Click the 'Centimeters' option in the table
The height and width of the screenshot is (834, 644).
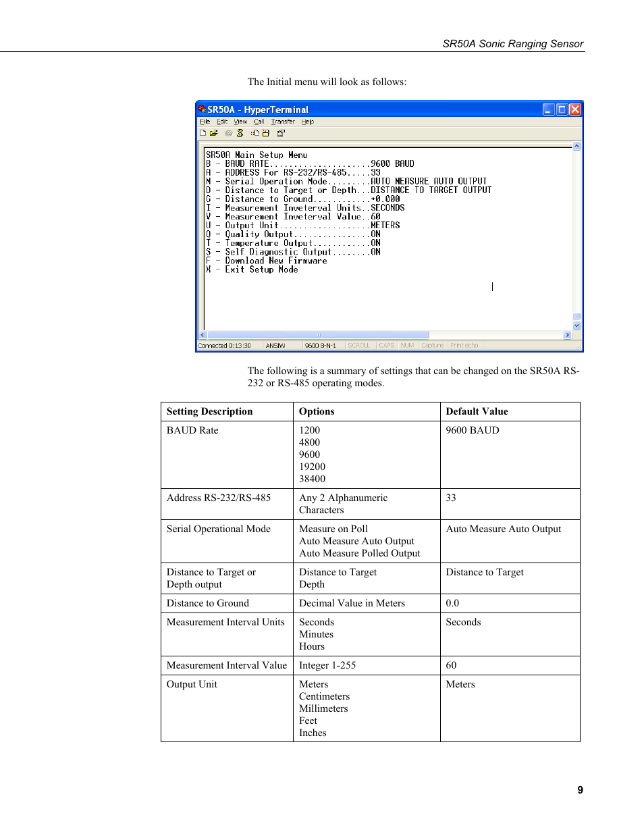(x=324, y=696)
